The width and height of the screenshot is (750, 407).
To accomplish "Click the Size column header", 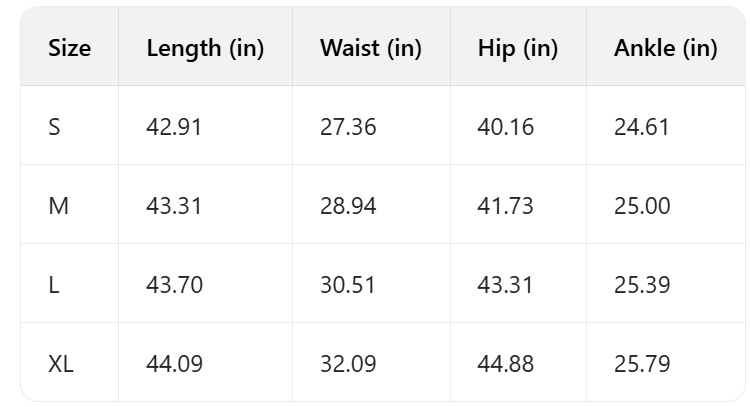I will pos(69,48).
